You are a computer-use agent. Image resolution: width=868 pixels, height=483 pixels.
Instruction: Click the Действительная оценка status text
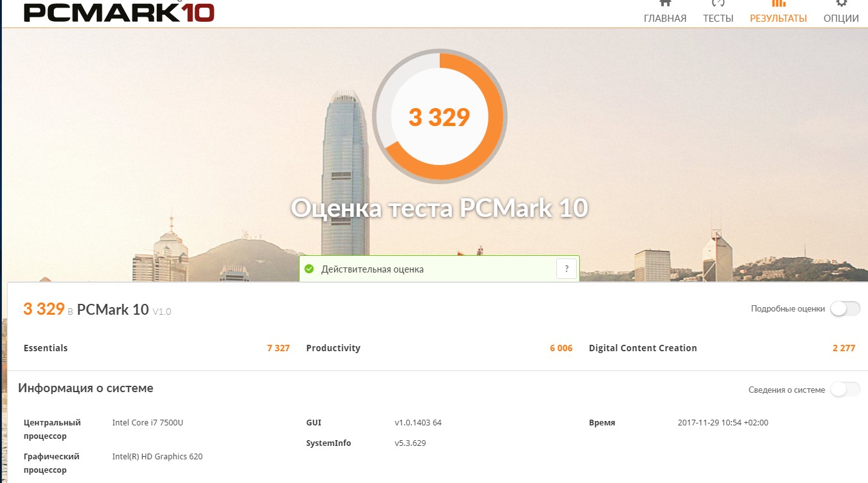pos(373,269)
